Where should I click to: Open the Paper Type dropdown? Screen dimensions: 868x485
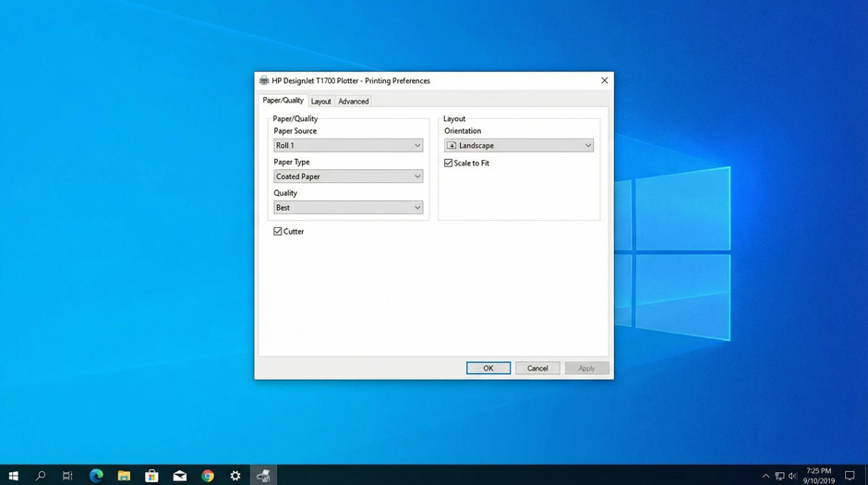click(x=348, y=176)
